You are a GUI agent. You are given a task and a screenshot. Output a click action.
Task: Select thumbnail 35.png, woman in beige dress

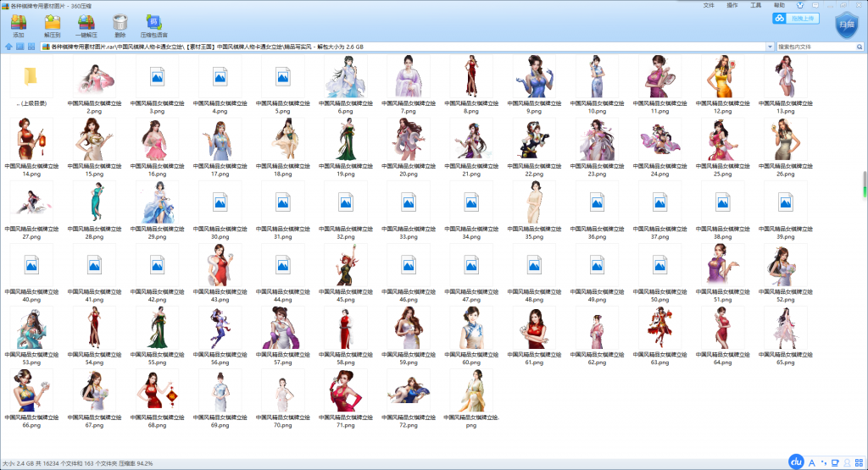(534, 202)
